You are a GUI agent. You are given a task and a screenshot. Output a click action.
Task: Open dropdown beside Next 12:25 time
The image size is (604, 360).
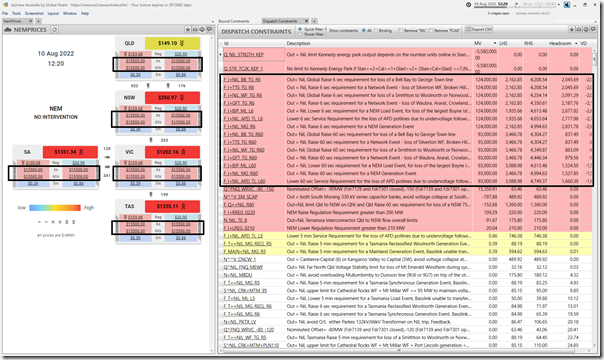[559, 5]
